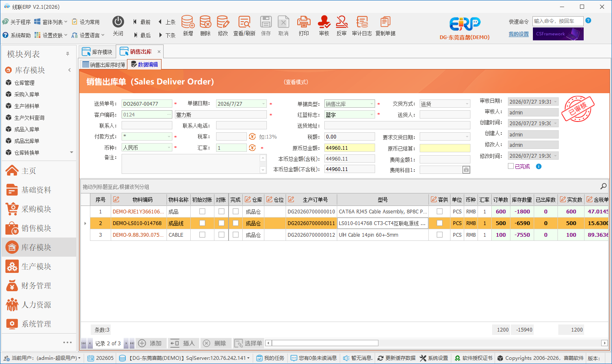
Task: Click the 删除 delete toolbar icon
Action: pyautogui.click(x=205, y=26)
